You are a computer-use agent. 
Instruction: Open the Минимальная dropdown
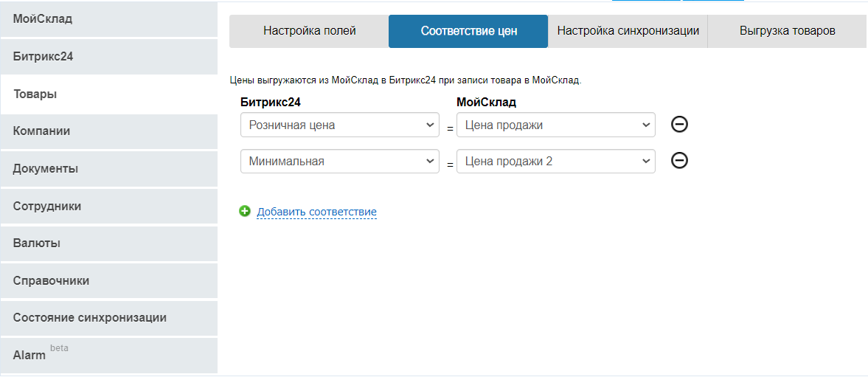[340, 161]
